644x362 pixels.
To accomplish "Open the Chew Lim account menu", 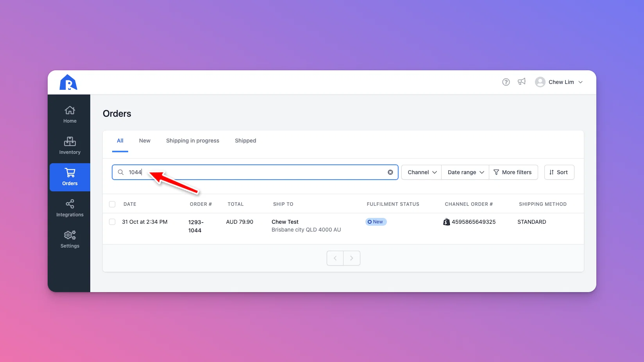I will point(559,82).
